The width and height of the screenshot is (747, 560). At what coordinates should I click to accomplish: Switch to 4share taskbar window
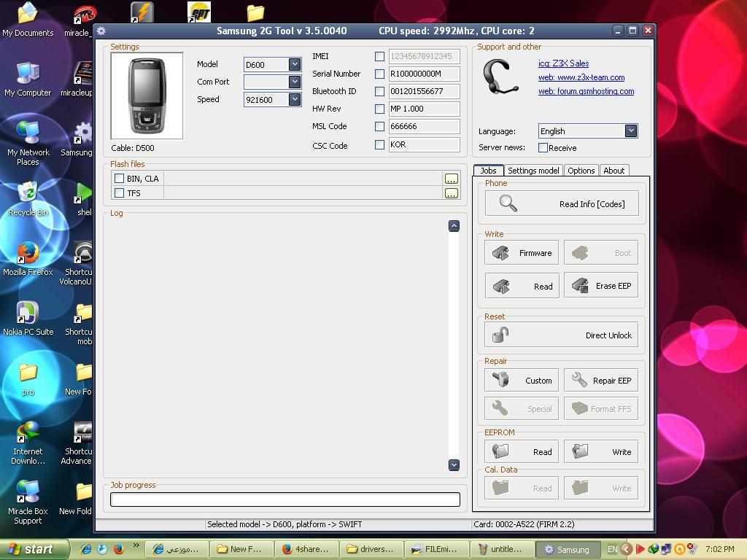tap(306, 549)
